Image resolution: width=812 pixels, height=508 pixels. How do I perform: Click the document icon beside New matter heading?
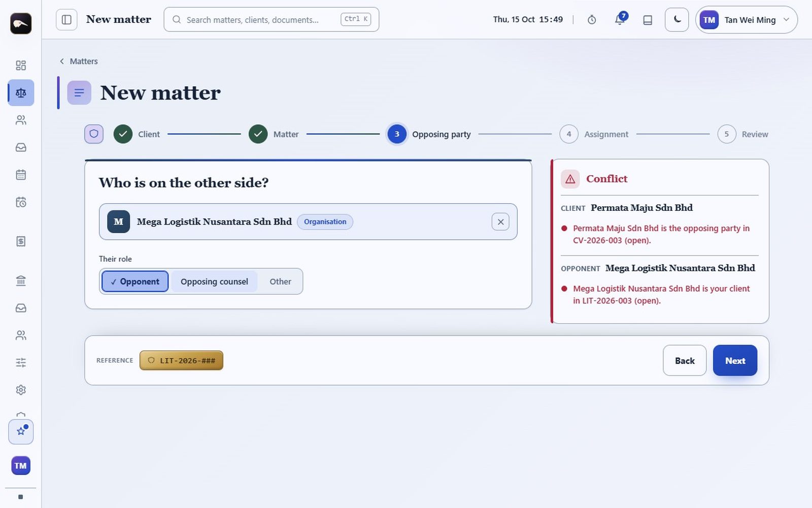click(79, 92)
